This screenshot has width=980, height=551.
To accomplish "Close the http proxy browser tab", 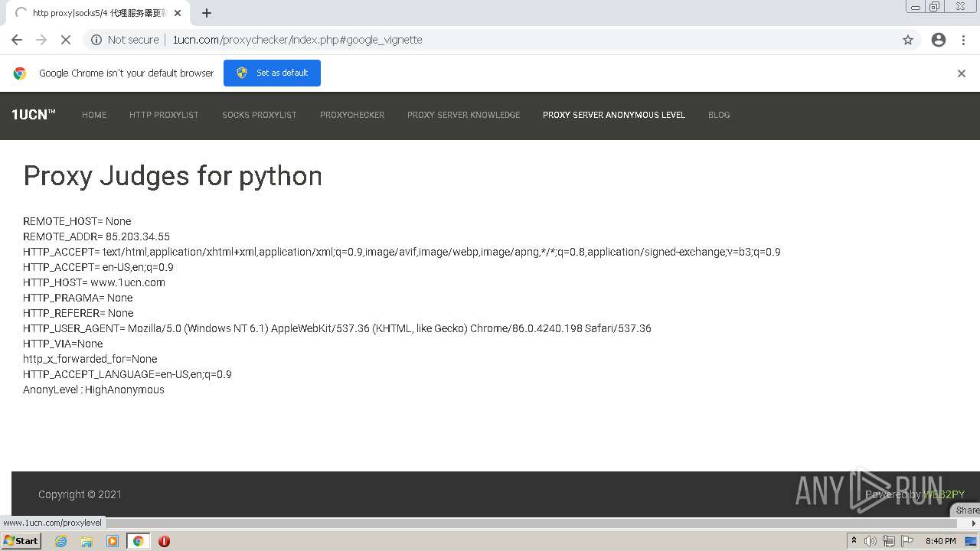I will pos(178,13).
